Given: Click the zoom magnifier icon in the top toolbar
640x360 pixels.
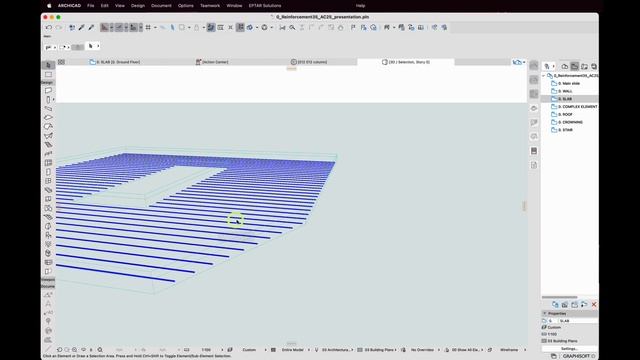Looking at the screenshot, I should point(292,27).
